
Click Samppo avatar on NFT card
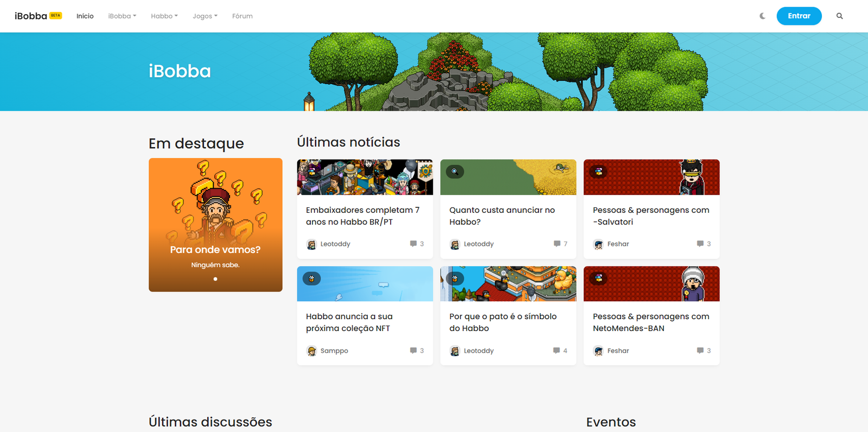(x=311, y=351)
